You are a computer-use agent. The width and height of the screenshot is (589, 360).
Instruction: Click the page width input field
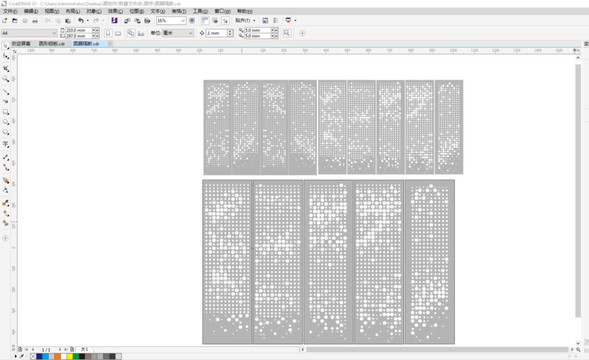pyautogui.click(x=79, y=30)
